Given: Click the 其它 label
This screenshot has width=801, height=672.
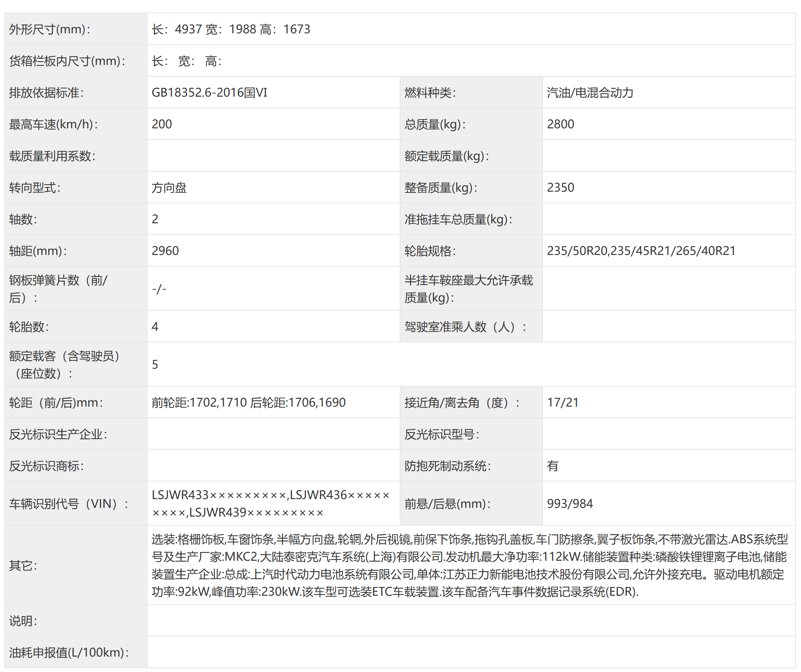Looking at the screenshot, I should 23,565.
